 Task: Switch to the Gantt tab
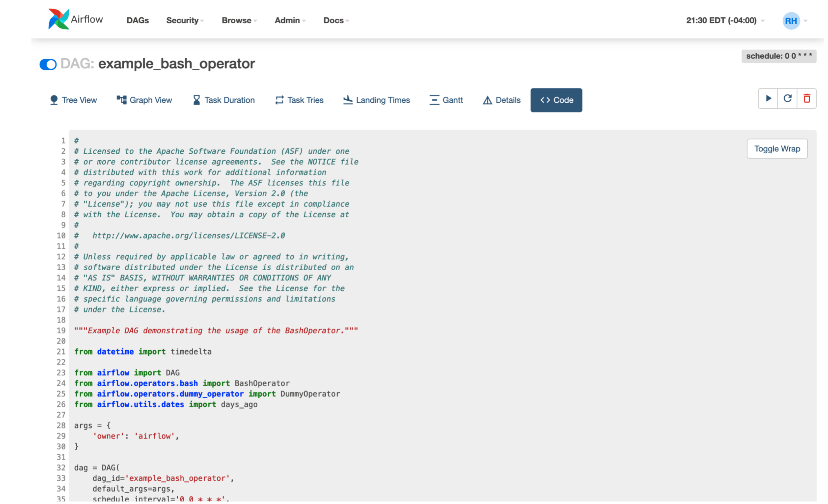446,100
